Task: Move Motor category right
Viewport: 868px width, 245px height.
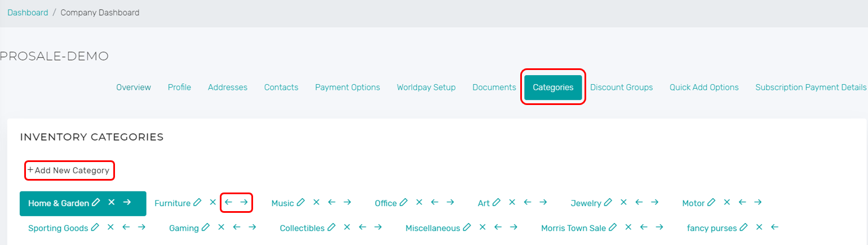Action: point(758,202)
